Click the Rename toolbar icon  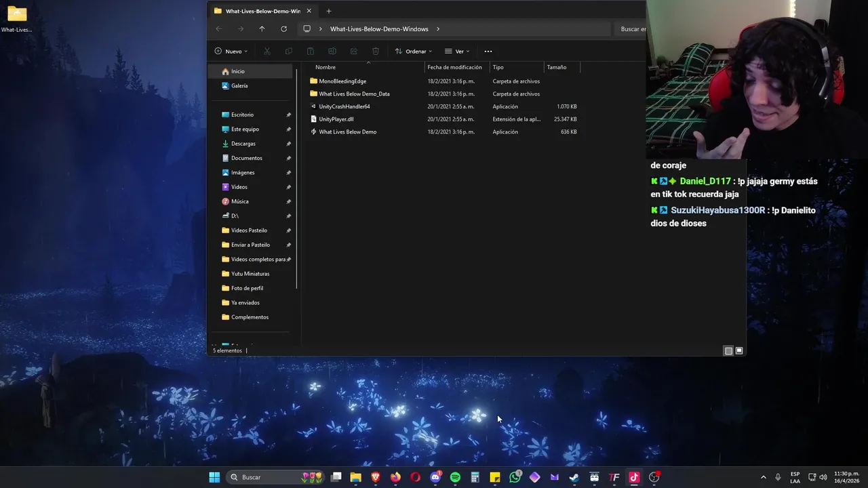(332, 52)
